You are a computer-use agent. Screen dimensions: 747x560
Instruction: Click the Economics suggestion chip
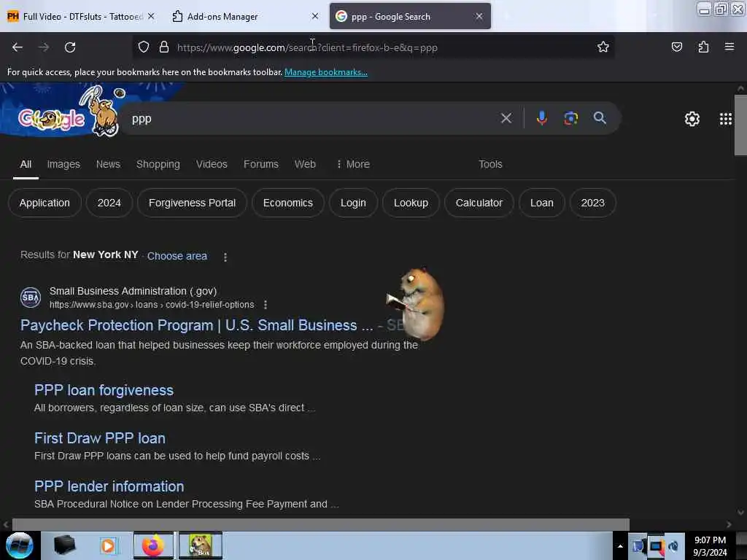click(x=287, y=203)
